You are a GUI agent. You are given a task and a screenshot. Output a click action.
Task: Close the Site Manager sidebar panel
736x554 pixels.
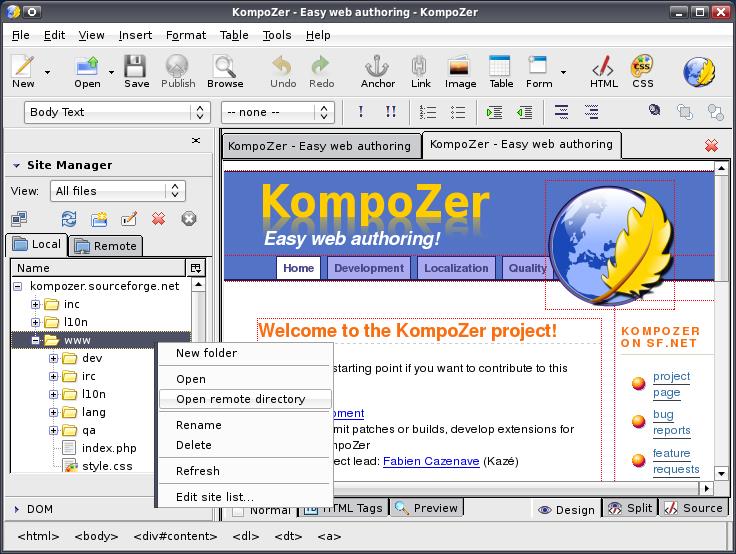coord(196,140)
